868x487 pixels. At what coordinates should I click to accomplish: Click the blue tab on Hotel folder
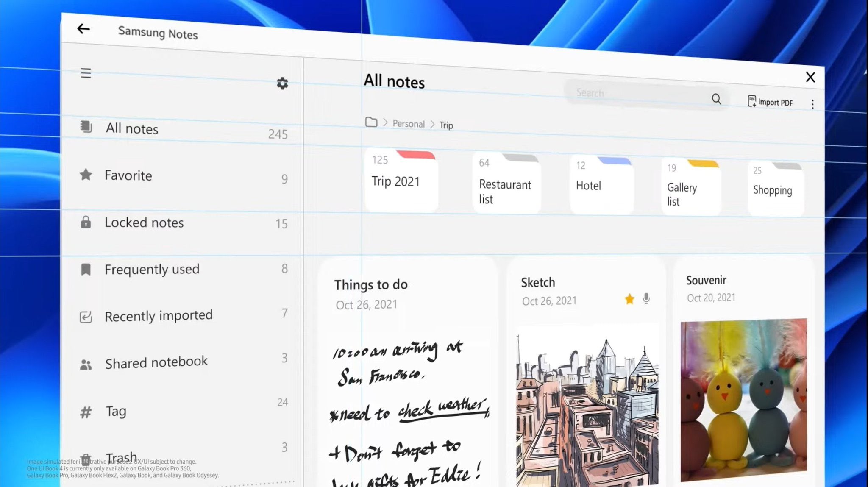pyautogui.click(x=615, y=161)
